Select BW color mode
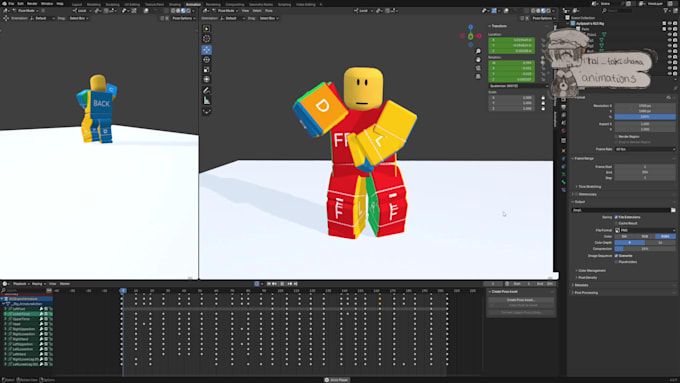This screenshot has width=680, height=383. (624, 236)
